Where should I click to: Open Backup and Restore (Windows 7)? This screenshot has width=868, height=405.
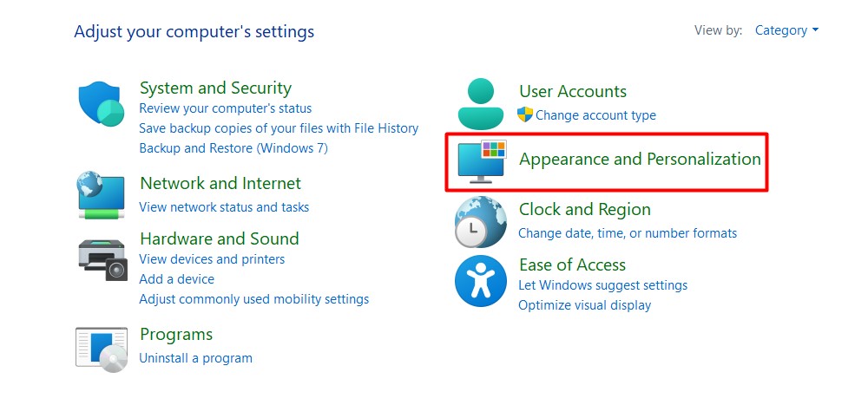tap(233, 148)
